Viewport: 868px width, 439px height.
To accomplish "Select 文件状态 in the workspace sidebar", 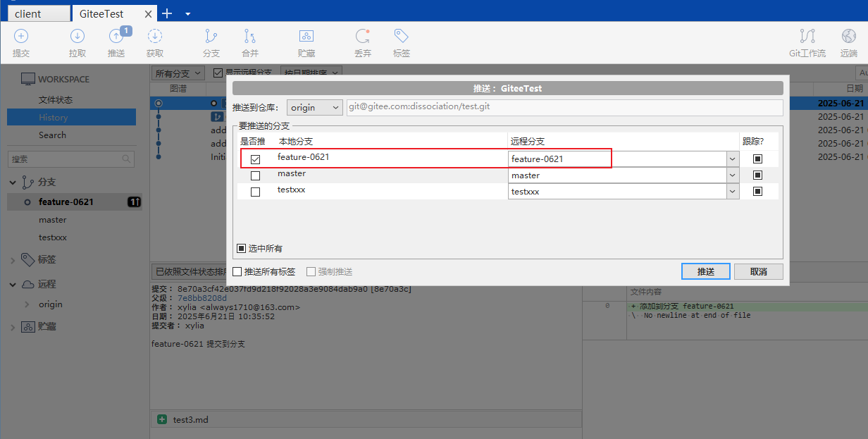I will click(56, 100).
